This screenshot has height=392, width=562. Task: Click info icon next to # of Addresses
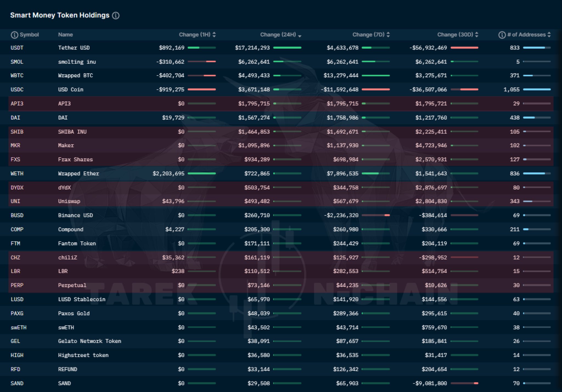point(502,35)
